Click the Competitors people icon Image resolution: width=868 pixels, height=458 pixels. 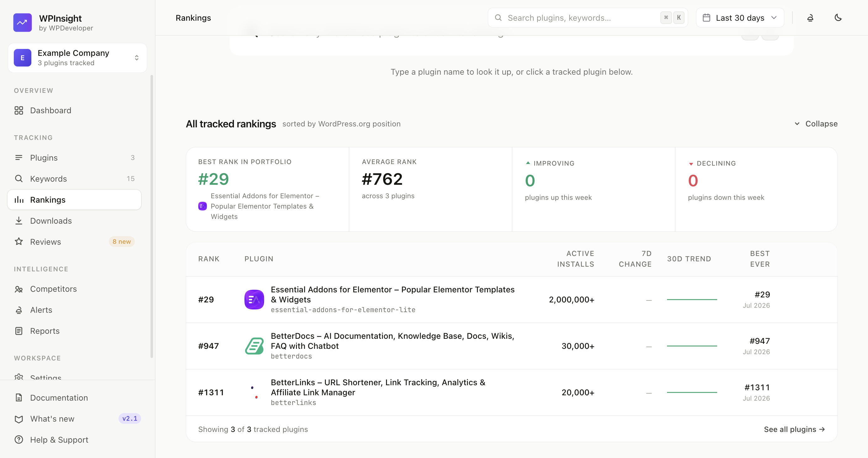click(19, 289)
